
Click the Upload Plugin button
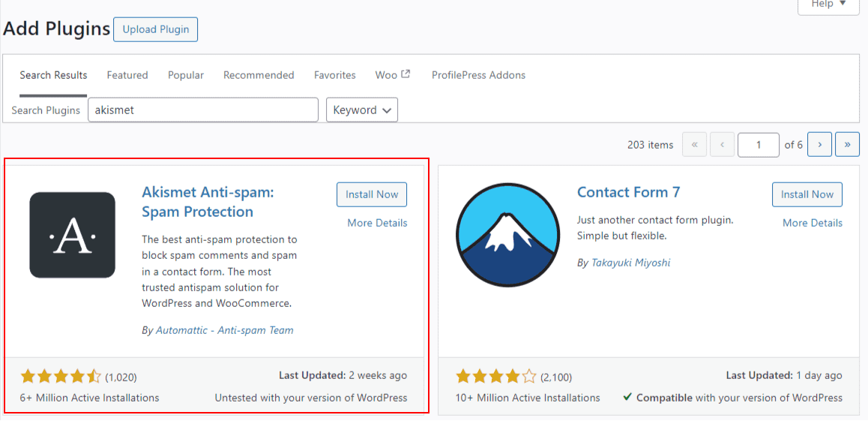155,29
